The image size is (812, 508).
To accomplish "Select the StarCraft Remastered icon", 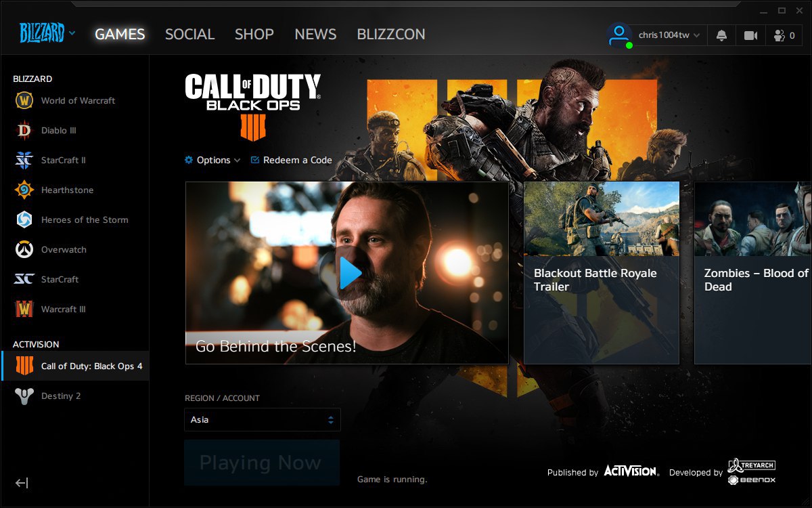I will [24, 279].
